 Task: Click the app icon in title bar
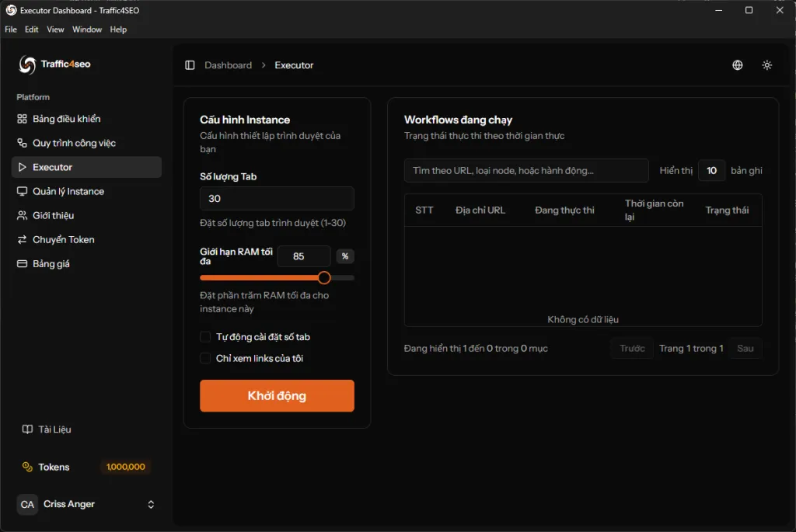[x=11, y=10]
